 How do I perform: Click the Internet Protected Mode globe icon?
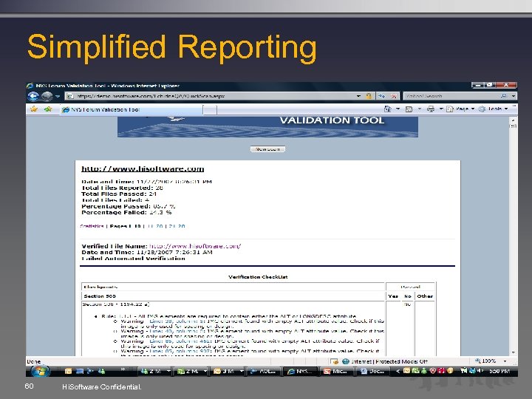pyautogui.click(x=346, y=361)
